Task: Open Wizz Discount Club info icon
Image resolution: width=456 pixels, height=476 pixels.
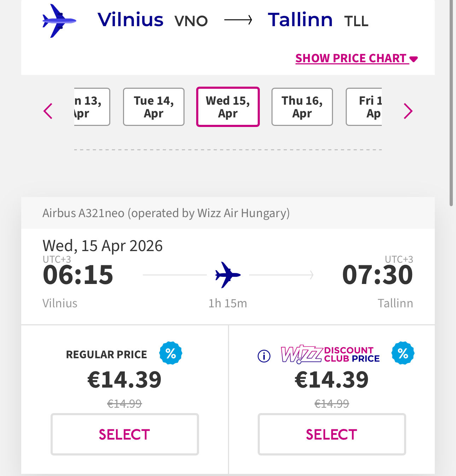Action: (x=264, y=356)
